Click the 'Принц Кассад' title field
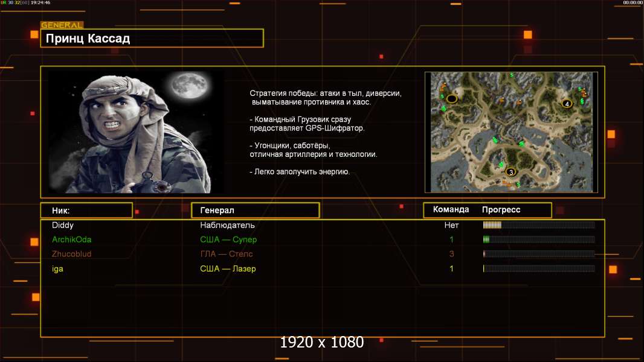 [x=152, y=38]
